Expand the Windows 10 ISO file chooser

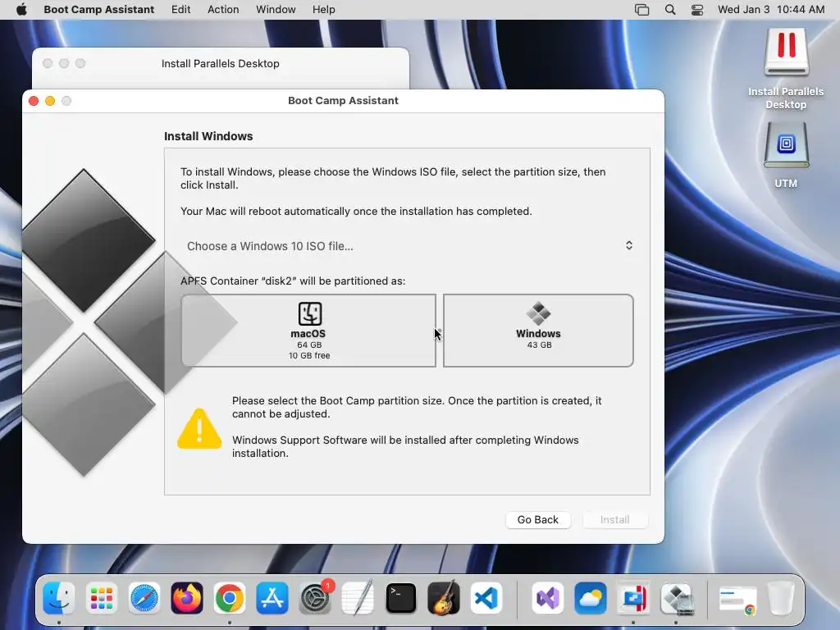[407, 246]
